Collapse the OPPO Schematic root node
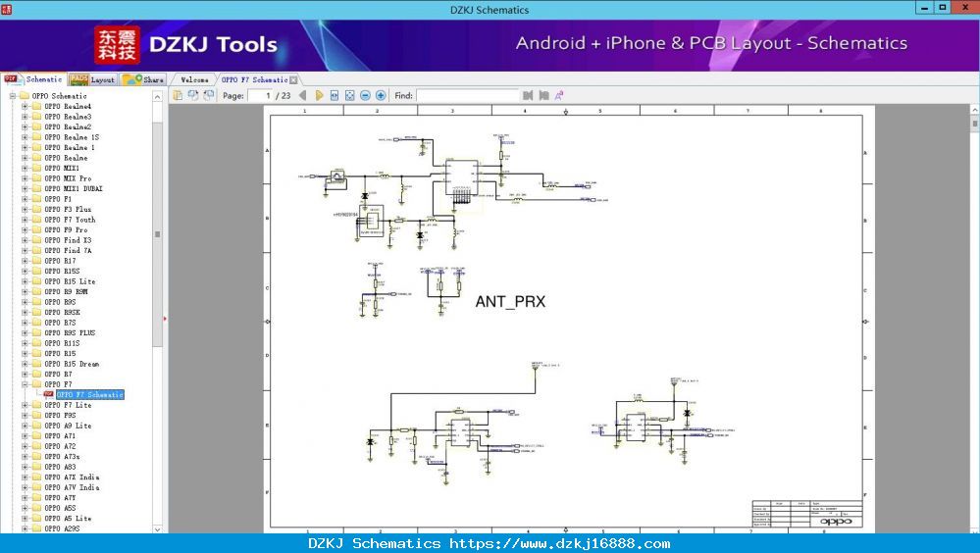The width and height of the screenshot is (980, 553). click(x=13, y=96)
